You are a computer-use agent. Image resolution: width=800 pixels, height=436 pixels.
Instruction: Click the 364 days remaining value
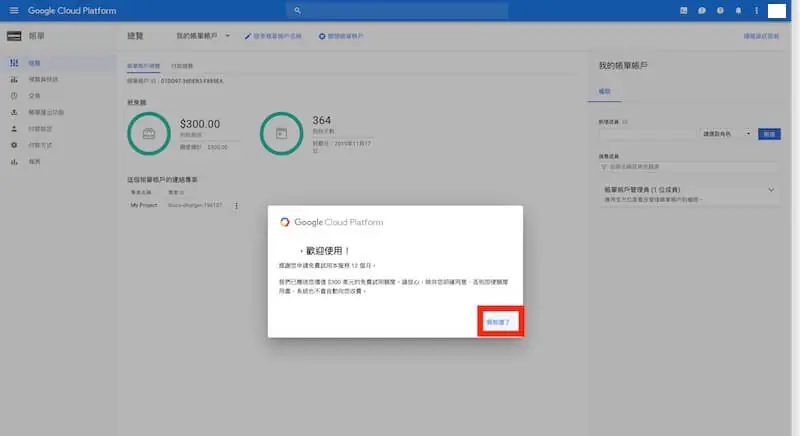pos(321,120)
